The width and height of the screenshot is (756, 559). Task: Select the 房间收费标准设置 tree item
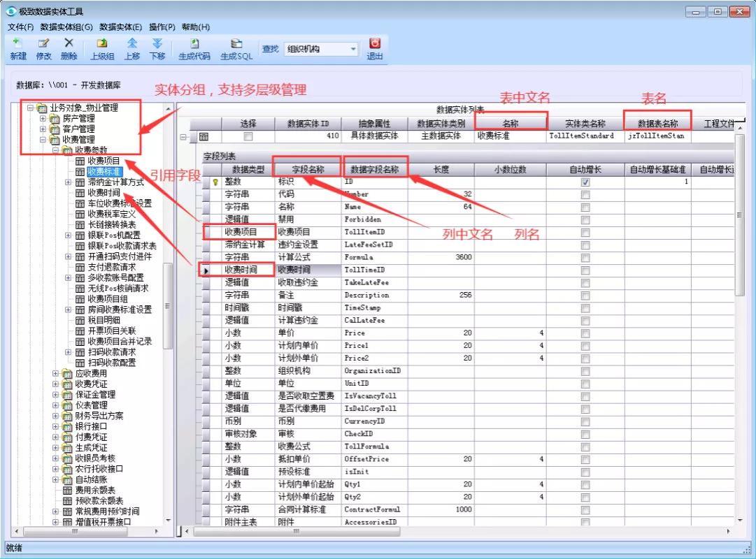pyautogui.click(x=120, y=310)
